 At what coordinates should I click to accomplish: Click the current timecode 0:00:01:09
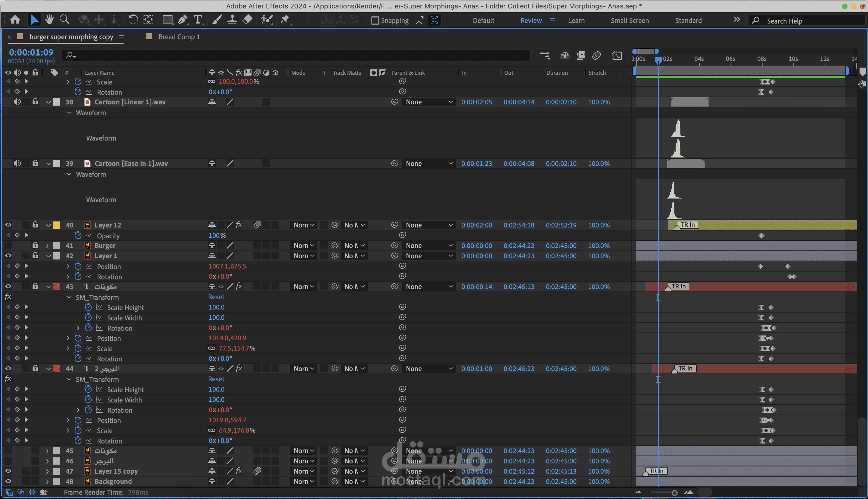coord(31,52)
